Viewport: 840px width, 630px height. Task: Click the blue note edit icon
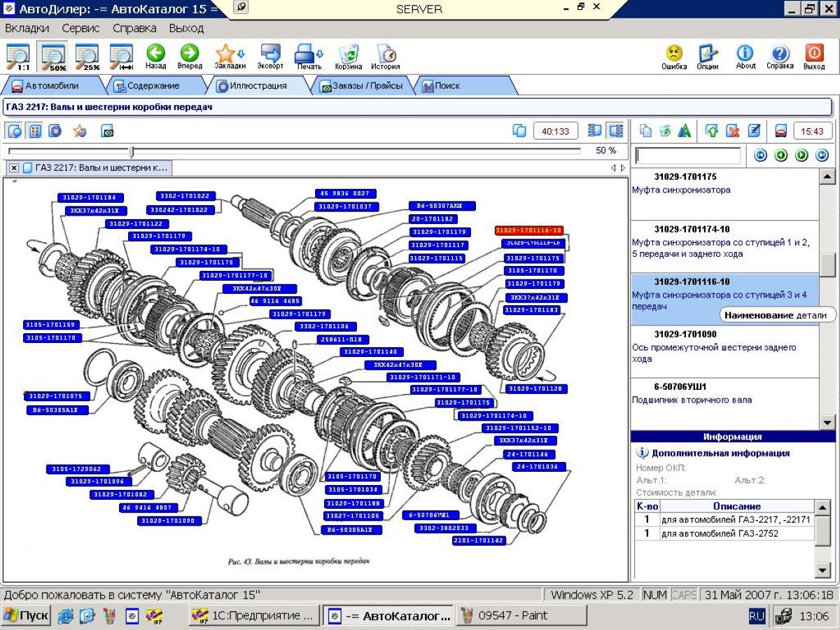[x=754, y=130]
